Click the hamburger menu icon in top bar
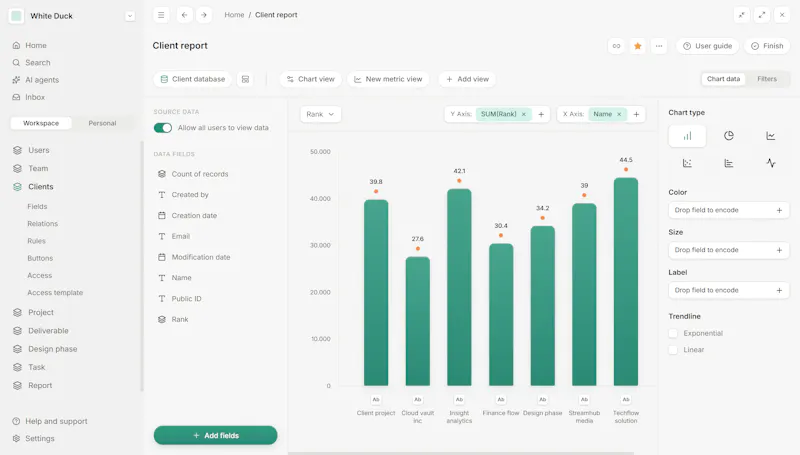This screenshot has width=800, height=455. tap(161, 15)
